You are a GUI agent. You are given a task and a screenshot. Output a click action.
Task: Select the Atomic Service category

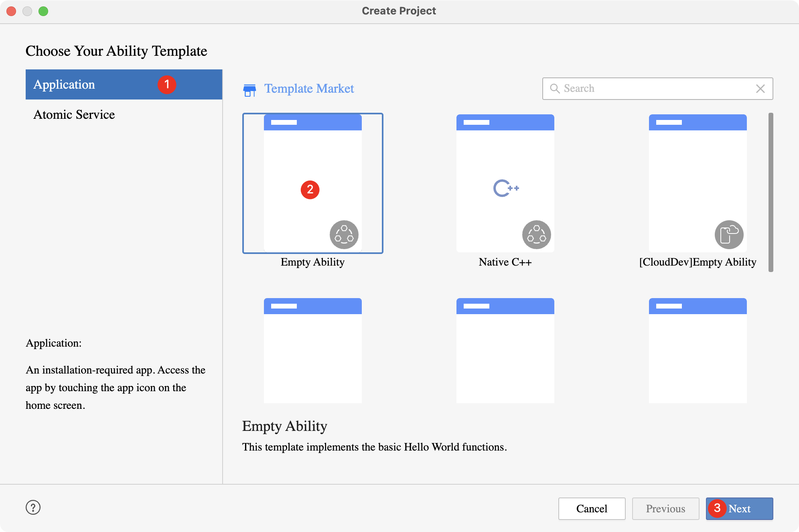tap(74, 115)
